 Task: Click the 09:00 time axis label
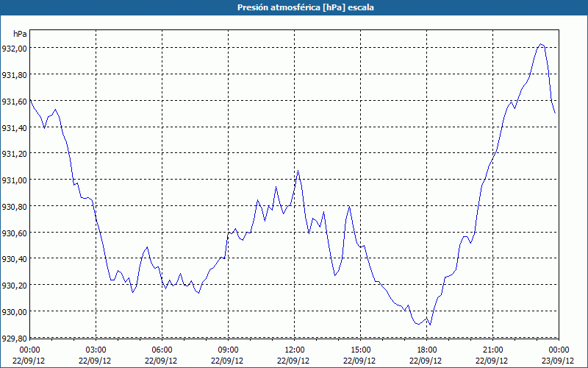click(228, 350)
